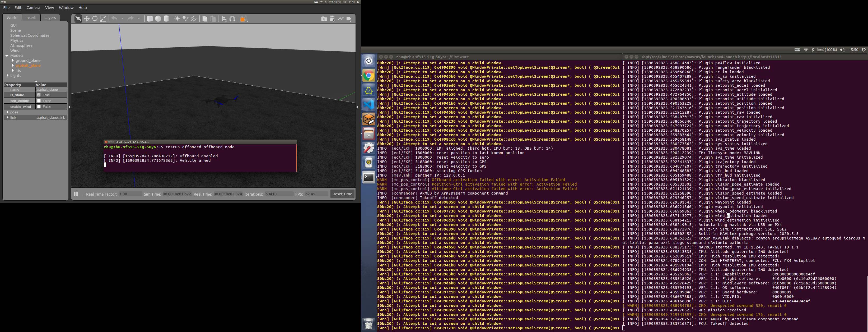Expand the iris model tree item

click(x=13, y=71)
